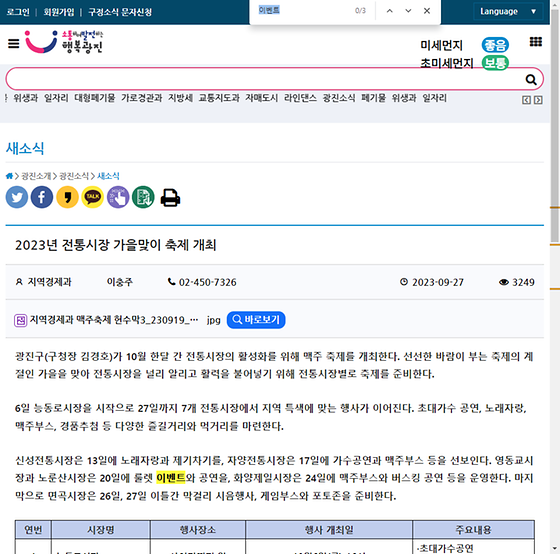Open the Language dropdown

coord(508,11)
